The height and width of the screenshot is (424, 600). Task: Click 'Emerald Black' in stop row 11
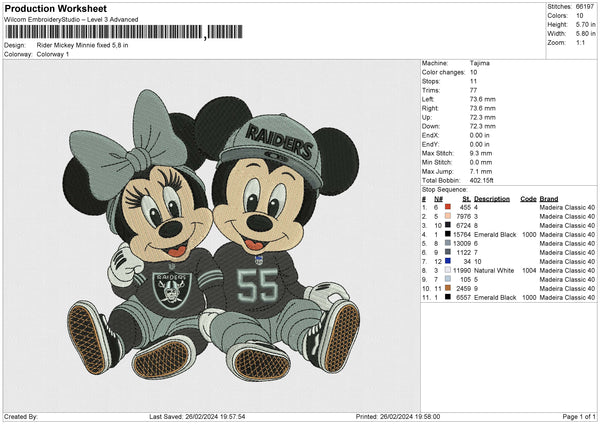(495, 297)
